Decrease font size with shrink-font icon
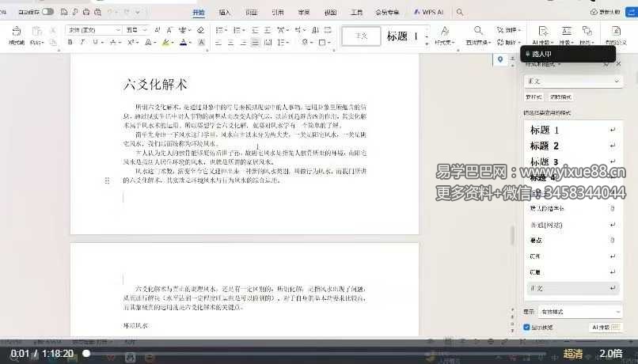638x364 pixels. pos(169,30)
